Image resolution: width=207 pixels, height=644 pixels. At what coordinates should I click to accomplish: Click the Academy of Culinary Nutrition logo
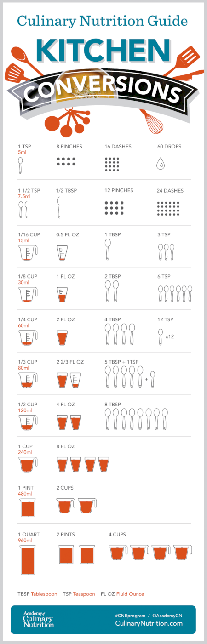point(38,619)
